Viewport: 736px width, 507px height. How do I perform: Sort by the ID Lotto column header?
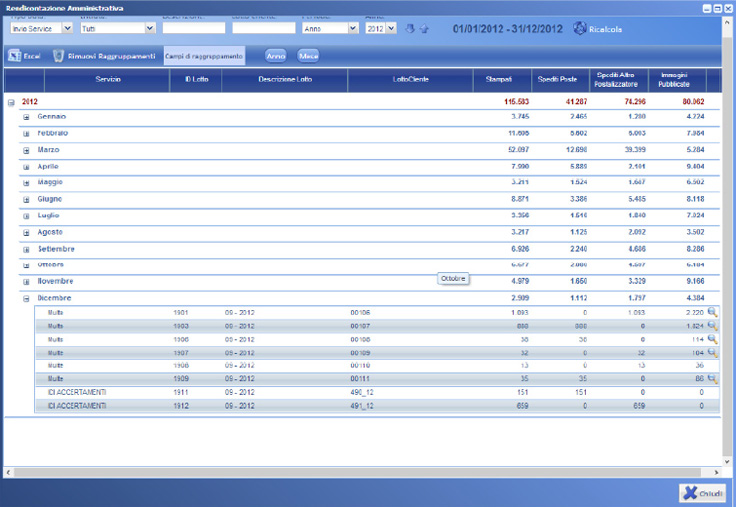pyautogui.click(x=196, y=79)
